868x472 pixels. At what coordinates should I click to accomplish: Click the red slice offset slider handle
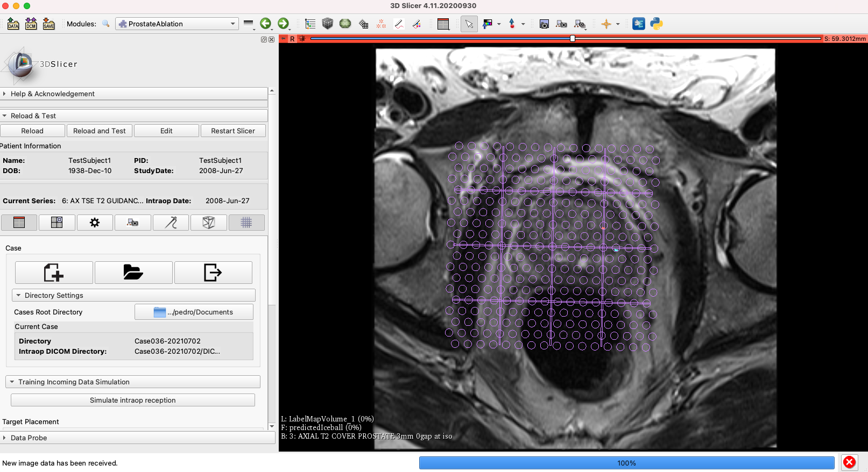[573, 39]
